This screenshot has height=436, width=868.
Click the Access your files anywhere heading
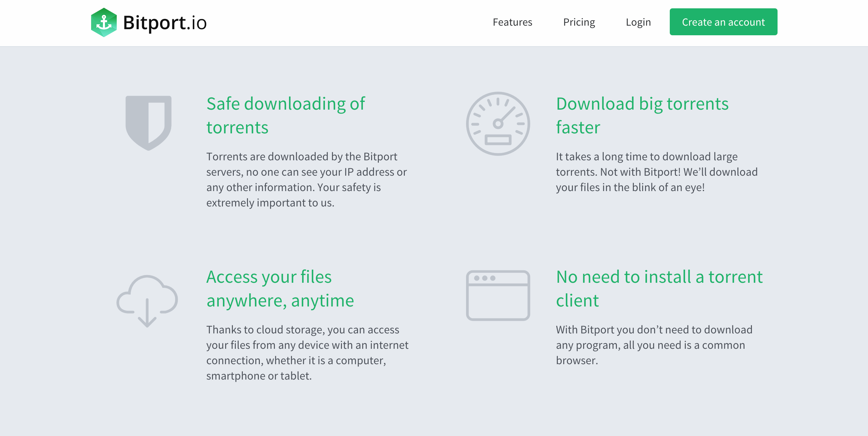[280, 288]
